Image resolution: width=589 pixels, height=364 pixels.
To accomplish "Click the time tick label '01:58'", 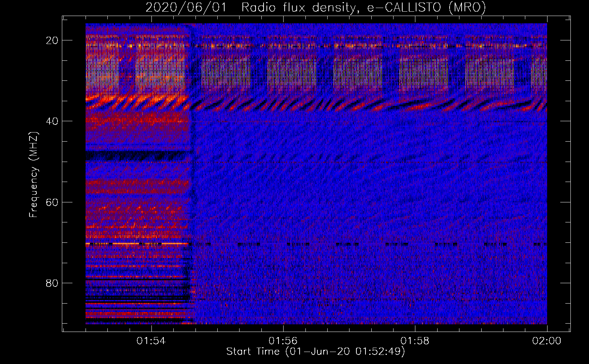I will 415,341.
